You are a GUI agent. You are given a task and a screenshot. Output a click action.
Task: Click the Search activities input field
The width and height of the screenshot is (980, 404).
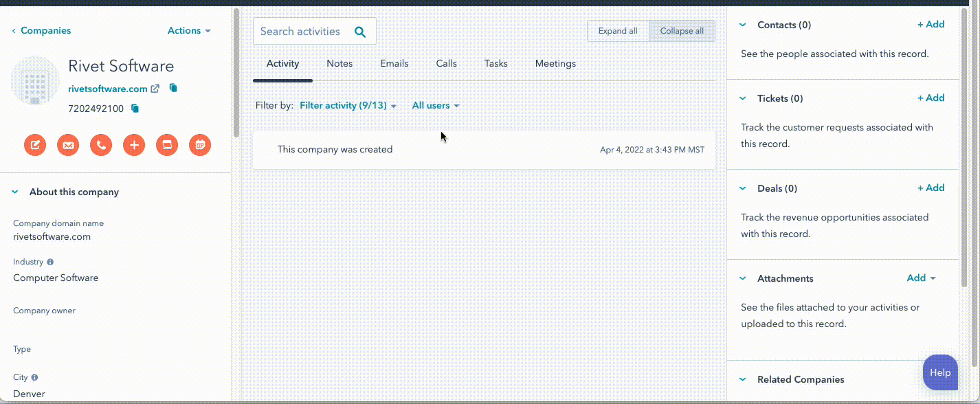tap(301, 32)
